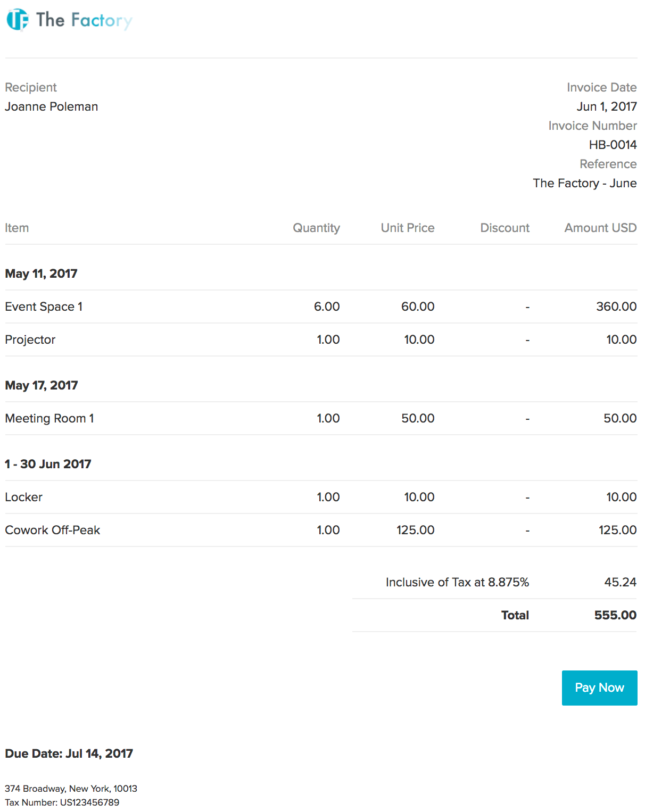
Task: Click the Discount column header
Action: tap(505, 228)
